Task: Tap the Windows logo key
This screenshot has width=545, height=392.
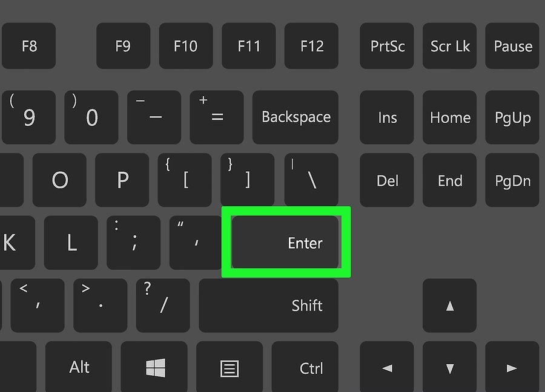Action: [154, 367]
